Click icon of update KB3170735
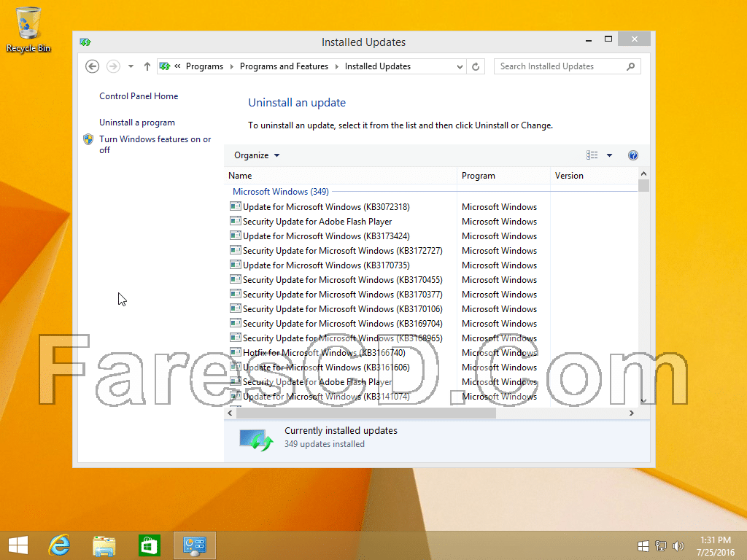The width and height of the screenshot is (747, 560). [236, 265]
